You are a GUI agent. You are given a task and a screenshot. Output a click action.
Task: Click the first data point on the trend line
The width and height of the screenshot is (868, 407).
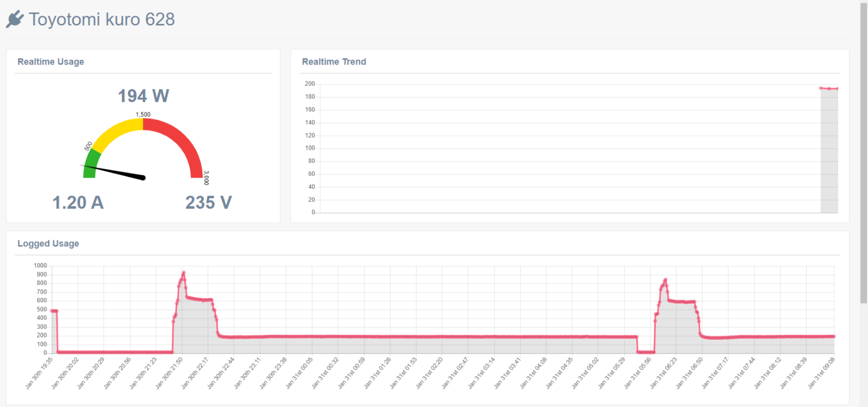pyautogui.click(x=820, y=88)
